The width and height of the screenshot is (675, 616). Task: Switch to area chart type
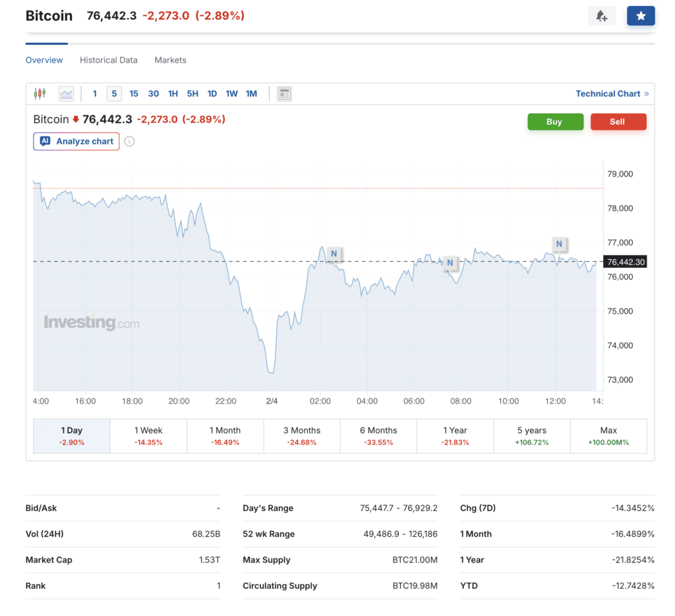pyautogui.click(x=66, y=94)
